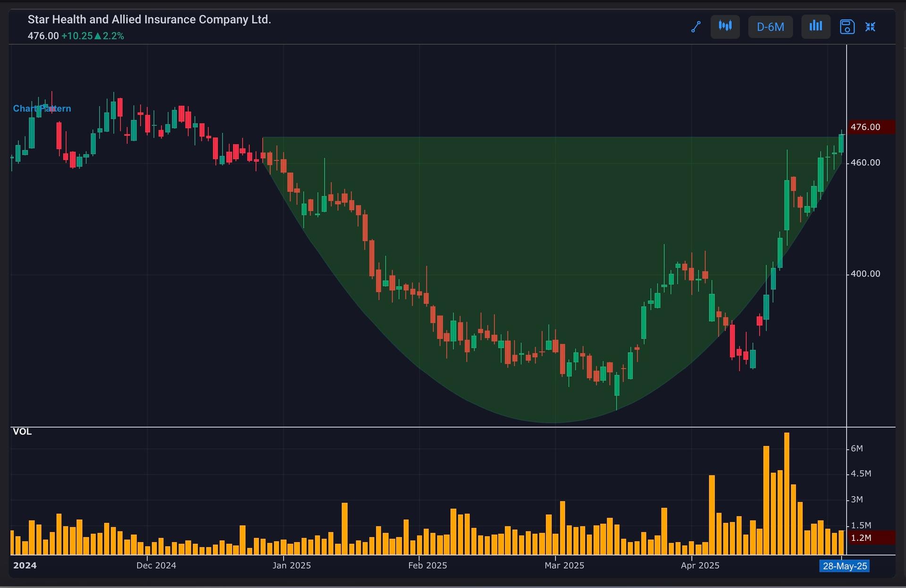
Task: Click the tallest orange volume bar
Action: [787, 493]
